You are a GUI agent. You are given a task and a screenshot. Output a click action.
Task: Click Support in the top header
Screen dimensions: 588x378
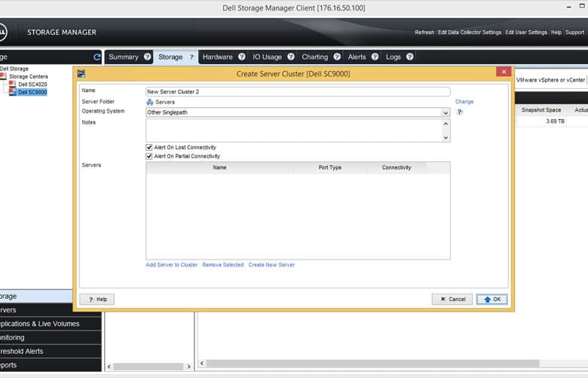click(575, 32)
